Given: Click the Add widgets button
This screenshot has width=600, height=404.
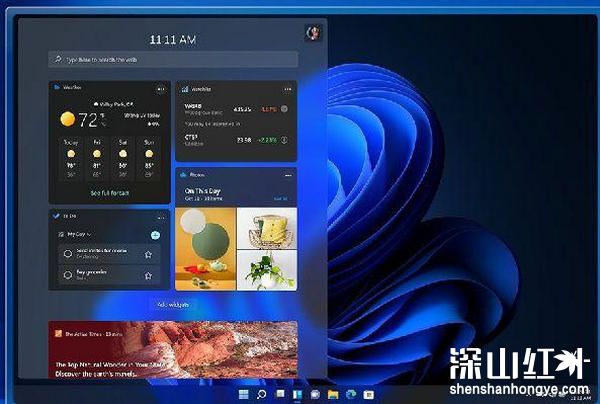Looking at the screenshot, I should tap(173, 305).
